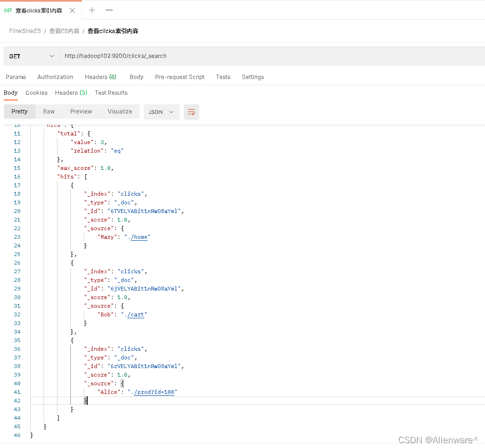Click the id value 6jVELYABit1nRw08aYml

coord(144,289)
